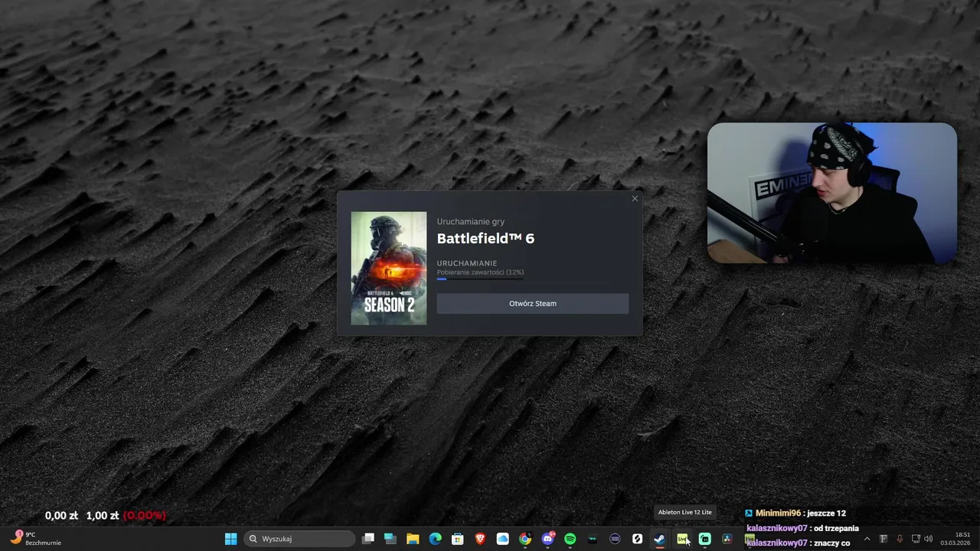Close the Battlefield 6 launch dialog
Screen dimensions: 980x551
click(634, 199)
